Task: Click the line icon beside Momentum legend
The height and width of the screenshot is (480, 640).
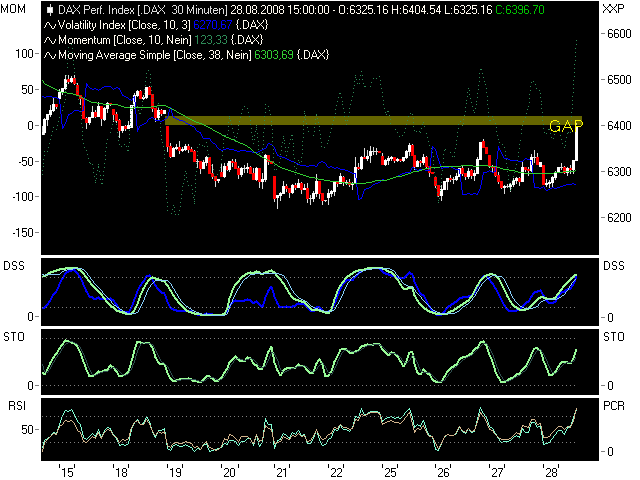Action: 50,40
